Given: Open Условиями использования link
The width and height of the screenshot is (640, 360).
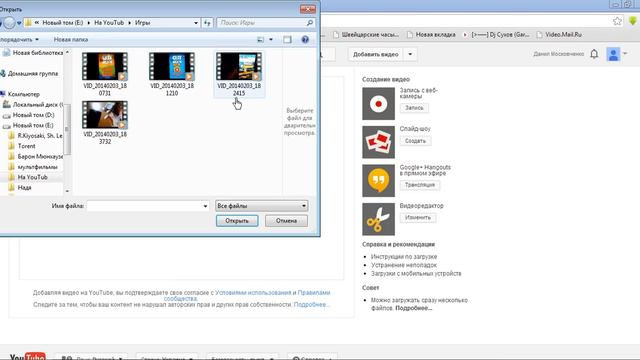Looking at the screenshot, I should [x=253, y=293].
